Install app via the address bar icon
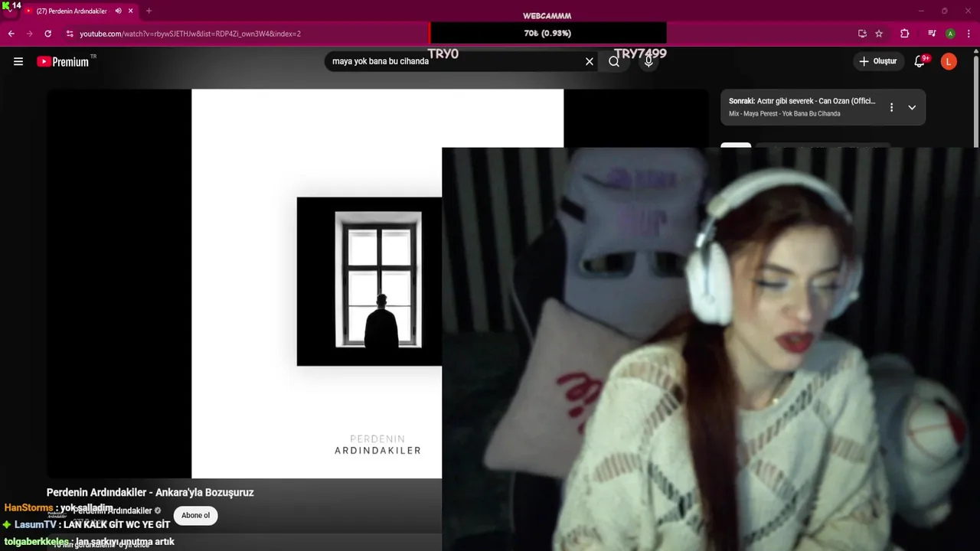980x551 pixels. tap(862, 34)
